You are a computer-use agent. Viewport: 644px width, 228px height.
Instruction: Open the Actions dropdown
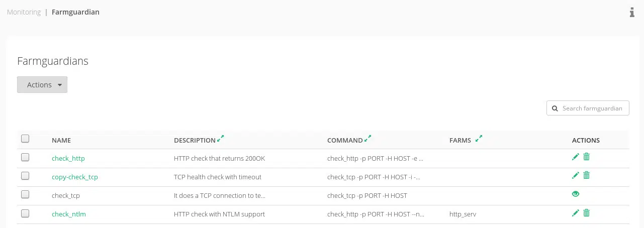[42, 85]
